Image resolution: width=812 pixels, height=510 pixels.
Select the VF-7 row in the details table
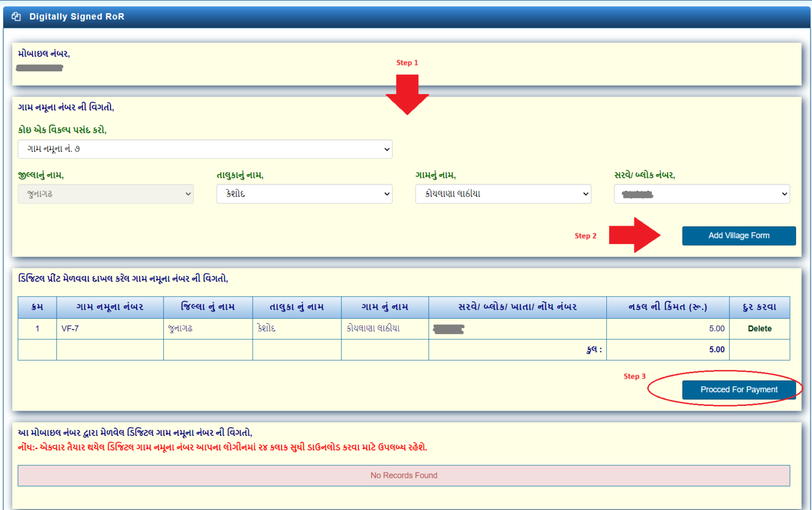click(x=110, y=328)
